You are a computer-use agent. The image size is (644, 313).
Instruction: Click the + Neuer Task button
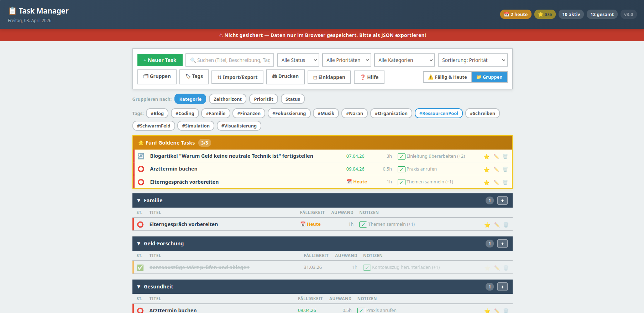160,60
